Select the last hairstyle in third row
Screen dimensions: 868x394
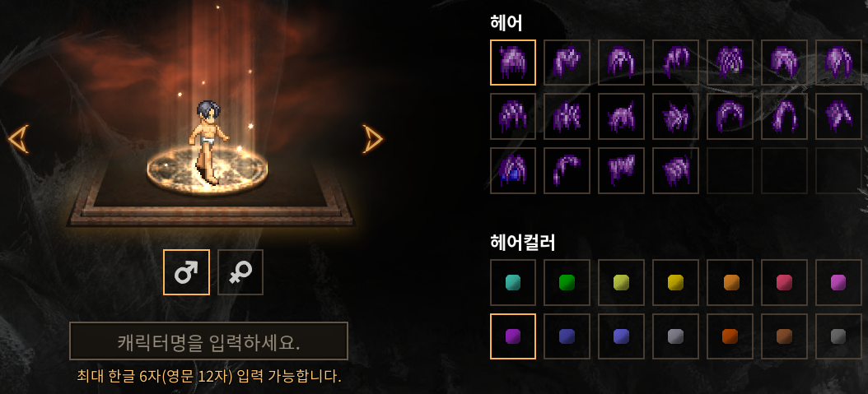(x=675, y=170)
